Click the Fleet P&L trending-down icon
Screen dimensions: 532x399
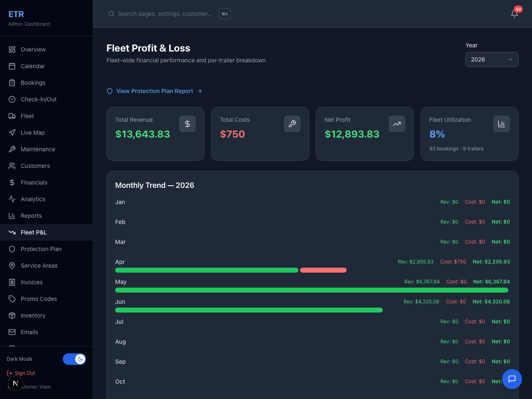(12, 232)
